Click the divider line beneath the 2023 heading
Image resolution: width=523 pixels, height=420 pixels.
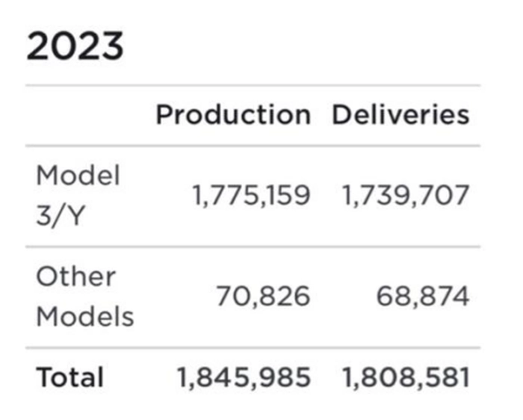[x=253, y=86]
